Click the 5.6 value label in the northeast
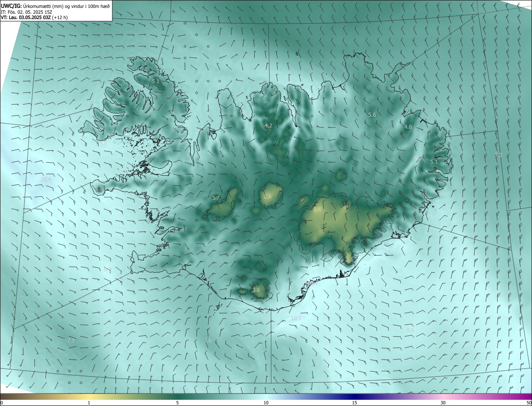This screenshot has width=532, height=406. (372, 115)
